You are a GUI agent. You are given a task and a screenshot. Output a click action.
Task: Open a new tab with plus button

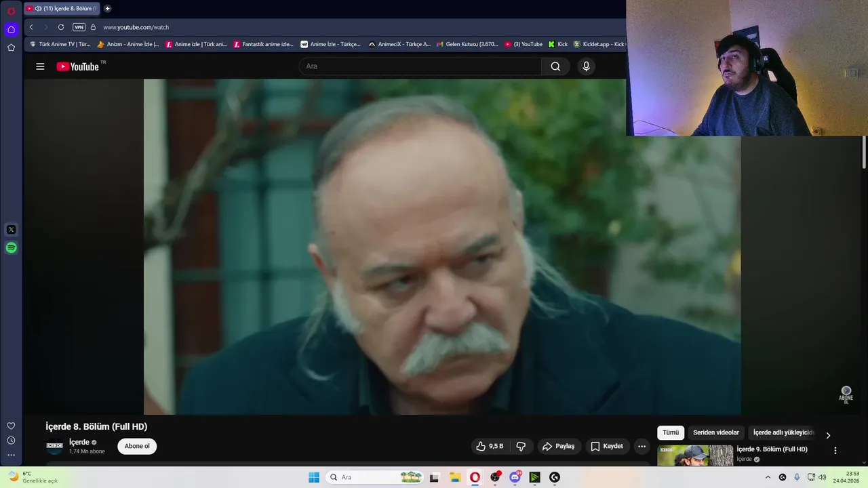pyautogui.click(x=107, y=9)
